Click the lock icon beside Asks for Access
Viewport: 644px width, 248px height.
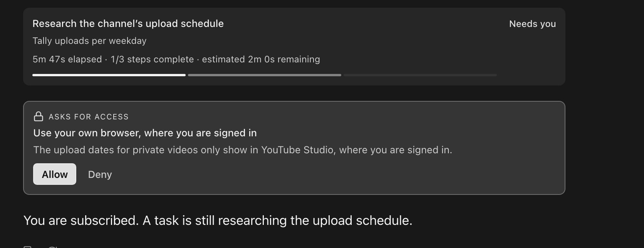(39, 116)
